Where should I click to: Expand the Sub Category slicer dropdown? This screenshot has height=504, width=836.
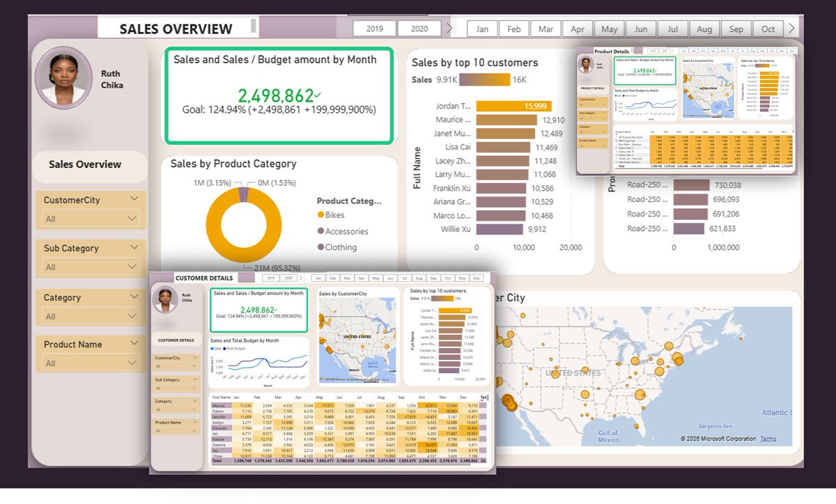pos(91,267)
